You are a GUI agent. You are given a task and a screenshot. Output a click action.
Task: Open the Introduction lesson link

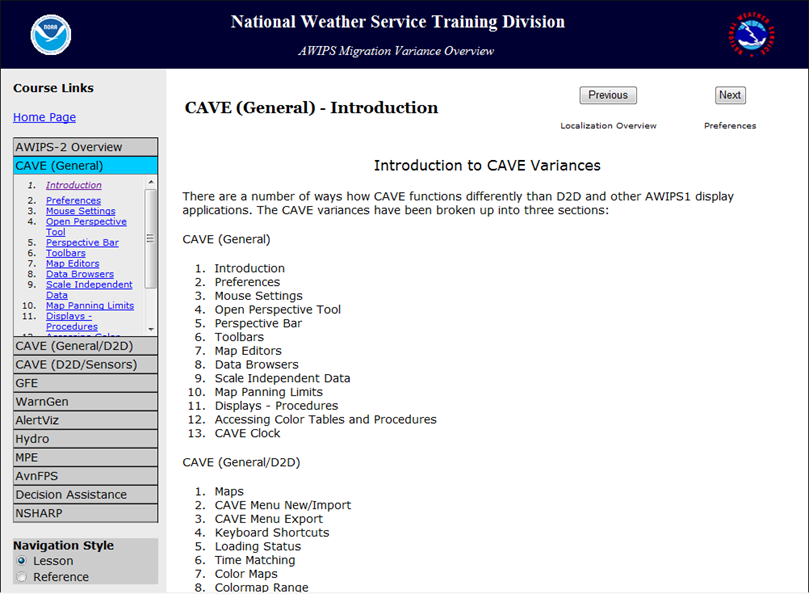click(x=74, y=185)
